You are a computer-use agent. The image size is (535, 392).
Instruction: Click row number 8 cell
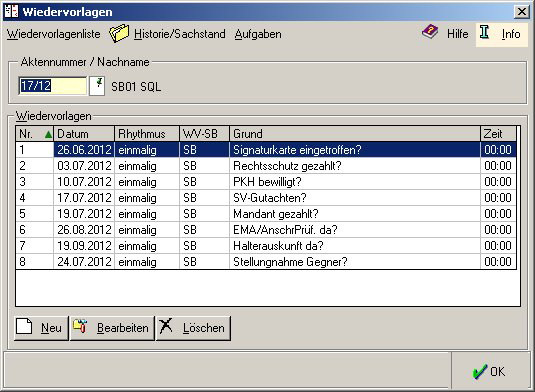pyautogui.click(x=34, y=262)
